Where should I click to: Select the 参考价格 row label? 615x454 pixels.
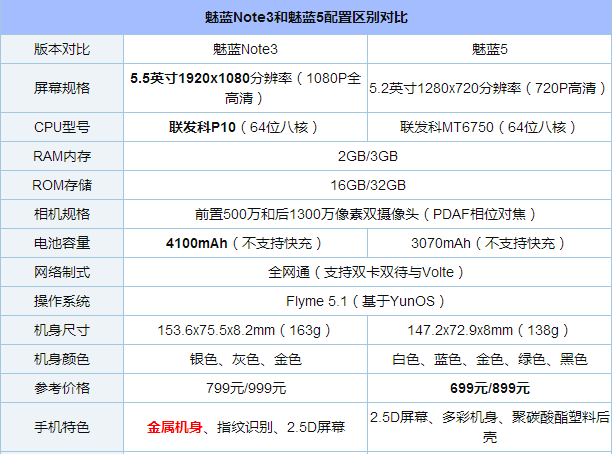pyautogui.click(x=62, y=388)
